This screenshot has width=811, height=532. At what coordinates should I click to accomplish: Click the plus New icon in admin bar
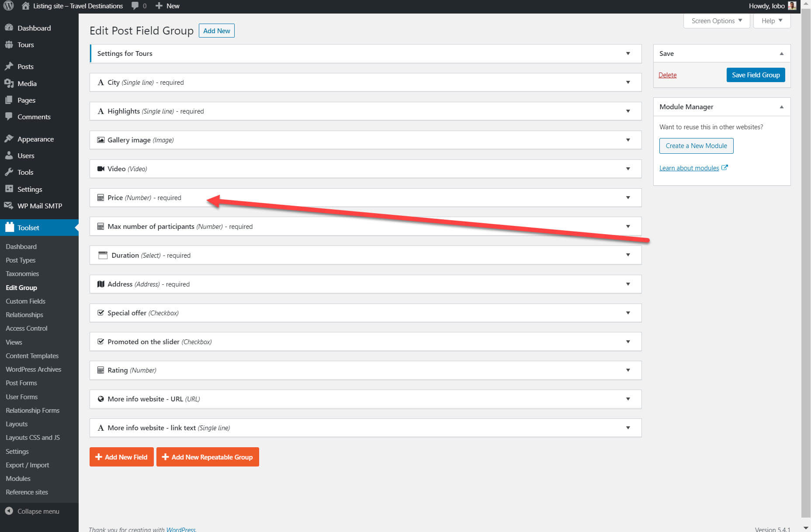coord(159,6)
